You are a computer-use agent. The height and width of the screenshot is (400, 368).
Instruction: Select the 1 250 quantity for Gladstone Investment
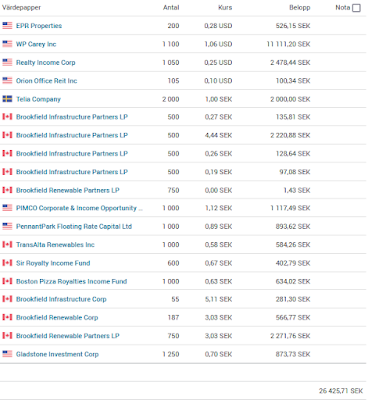tap(171, 354)
